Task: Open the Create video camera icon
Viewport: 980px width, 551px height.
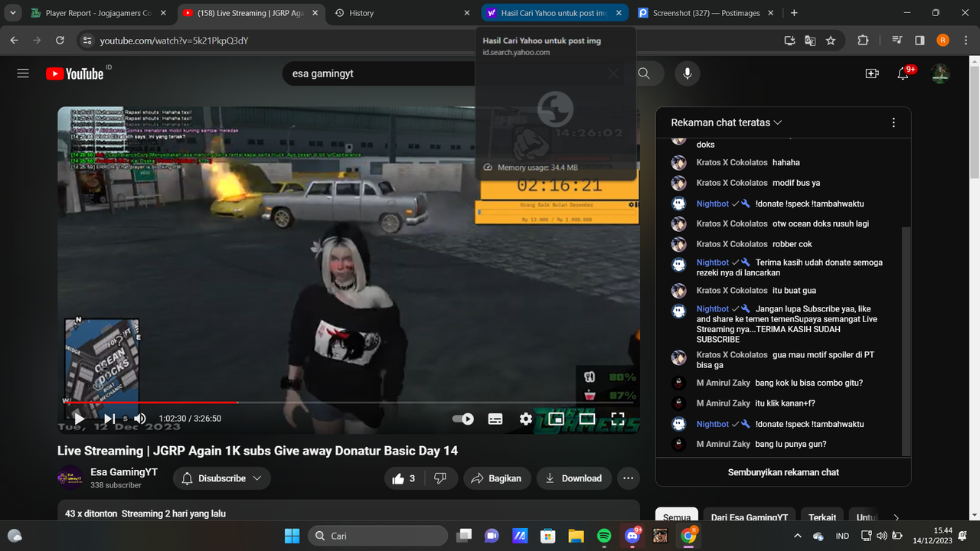Action: point(871,73)
